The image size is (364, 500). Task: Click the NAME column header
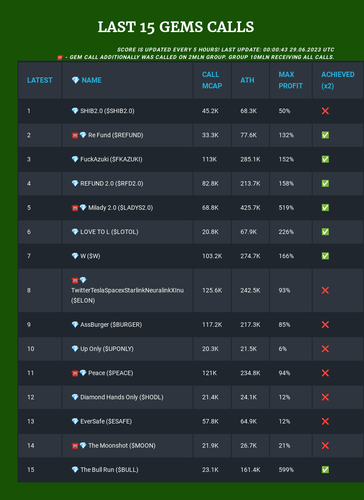(91, 80)
